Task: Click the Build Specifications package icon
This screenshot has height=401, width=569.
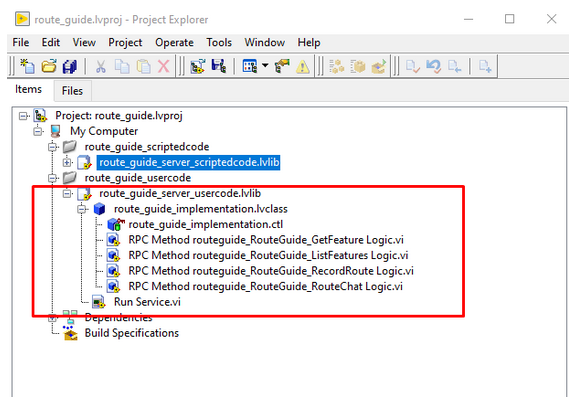Action: click(x=70, y=333)
